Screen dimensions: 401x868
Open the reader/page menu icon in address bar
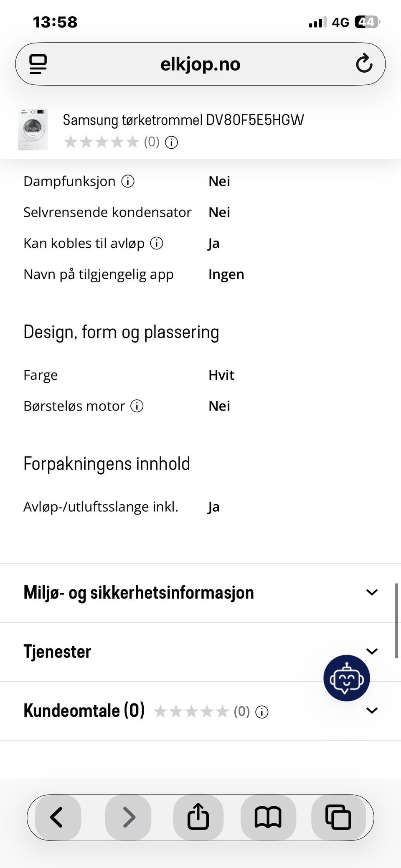pyautogui.click(x=38, y=64)
